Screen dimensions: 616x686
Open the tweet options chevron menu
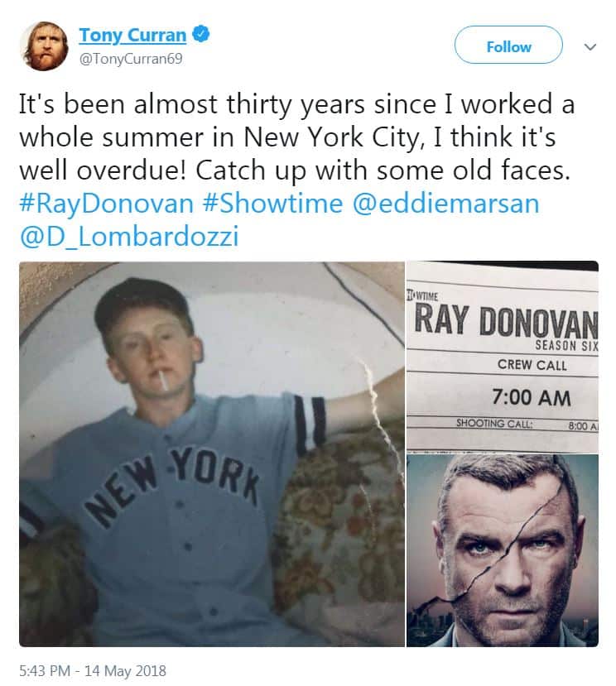click(590, 47)
